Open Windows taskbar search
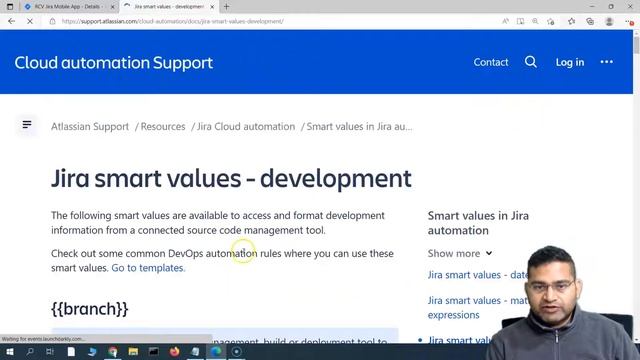The height and width of the screenshot is (360, 640). [x=30, y=351]
